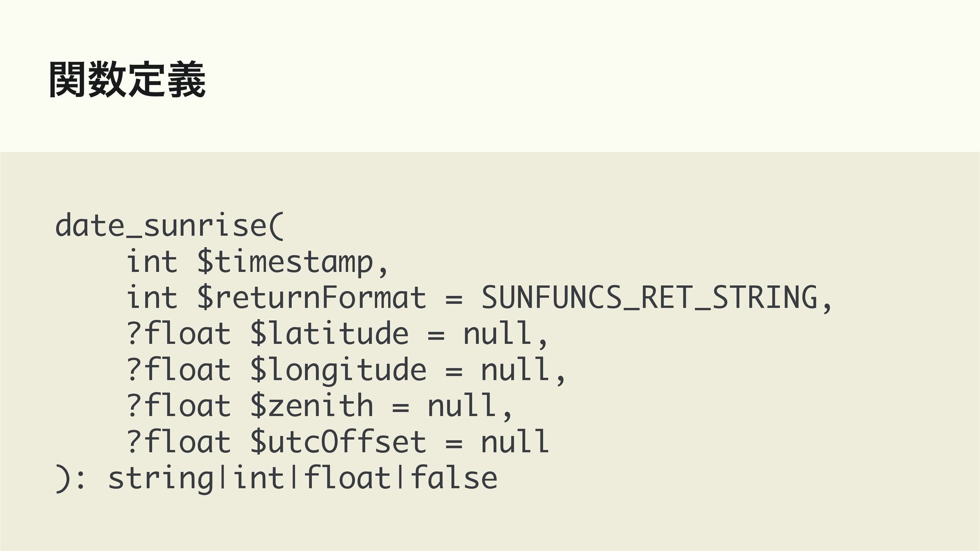980x551 pixels.
Task: Click the float in the return type union
Action: tap(347, 479)
